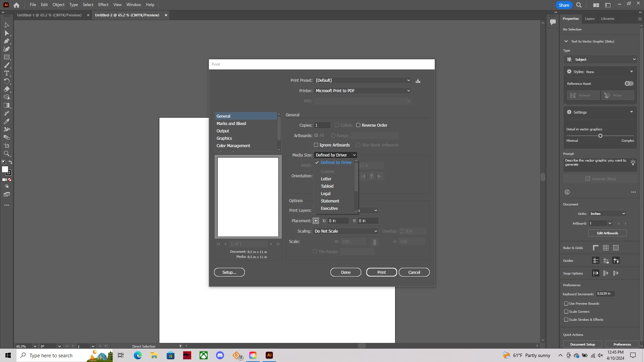Toggle the Reference Asset switch
Screen dimensions: 644x362
629,84
